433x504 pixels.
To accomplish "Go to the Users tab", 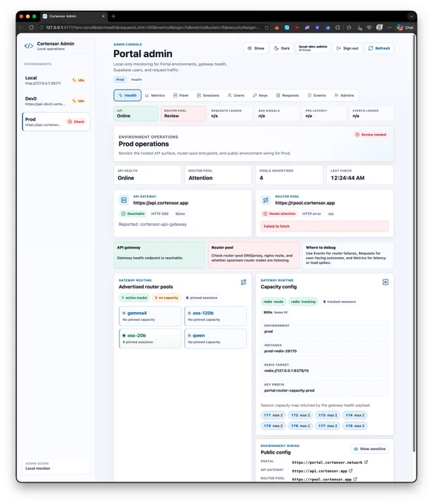I will [x=236, y=96].
